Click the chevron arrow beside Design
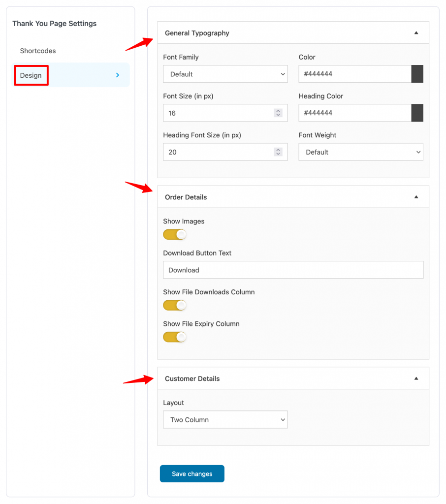This screenshot has height=504, width=446. pos(117,75)
